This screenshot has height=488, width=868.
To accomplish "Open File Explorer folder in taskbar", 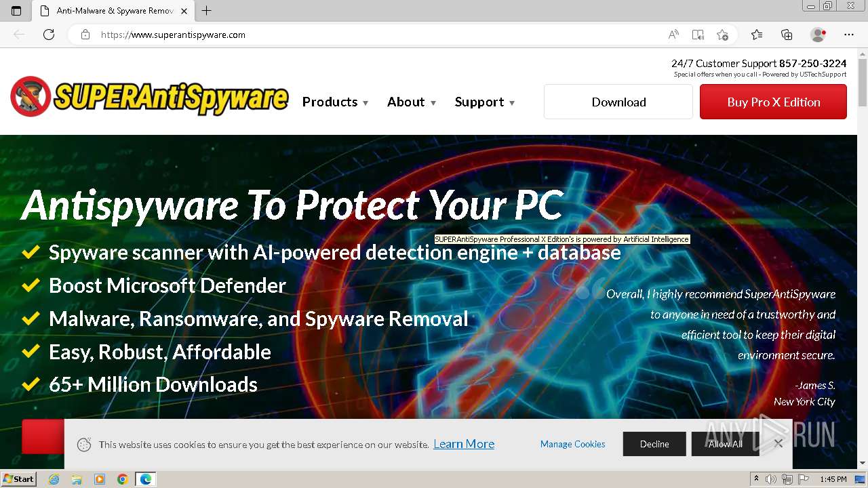I will coord(77,479).
